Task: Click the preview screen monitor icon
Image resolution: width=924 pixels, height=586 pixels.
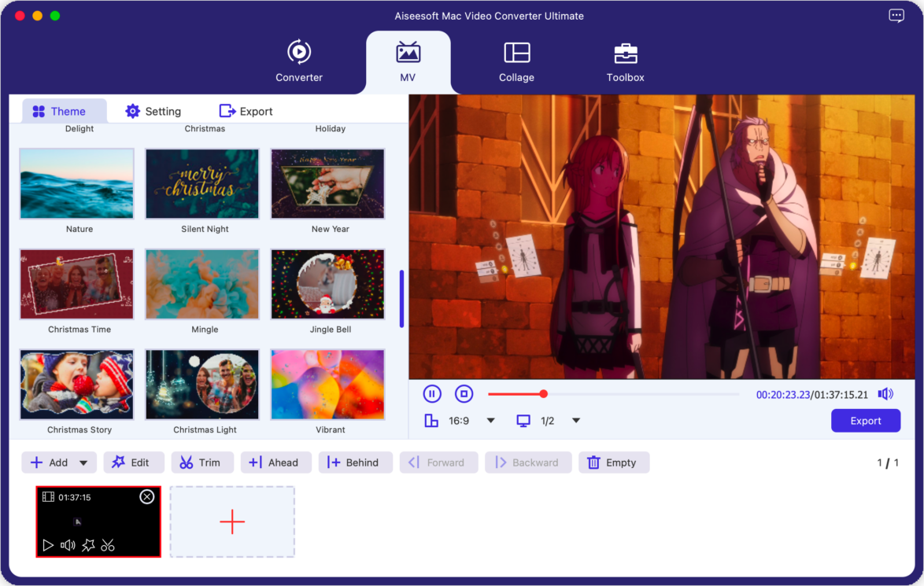Action: [x=523, y=421]
